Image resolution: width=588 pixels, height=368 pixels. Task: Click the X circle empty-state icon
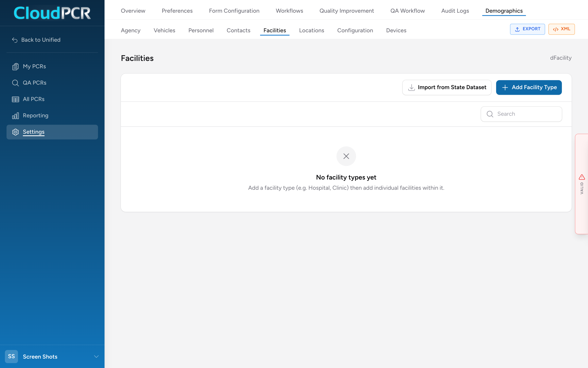[346, 156]
